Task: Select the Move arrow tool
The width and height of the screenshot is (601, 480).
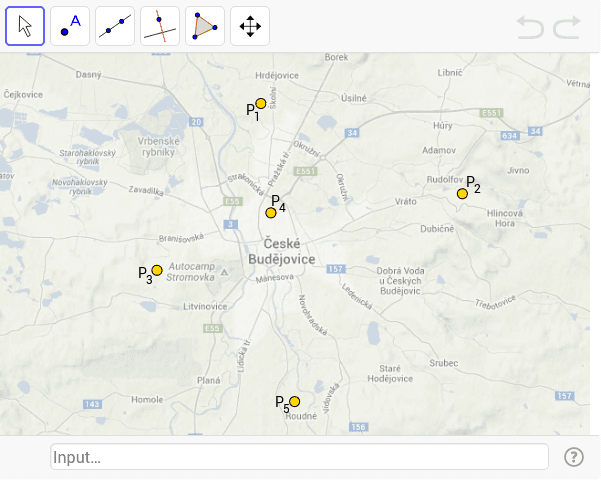Action: coord(25,26)
